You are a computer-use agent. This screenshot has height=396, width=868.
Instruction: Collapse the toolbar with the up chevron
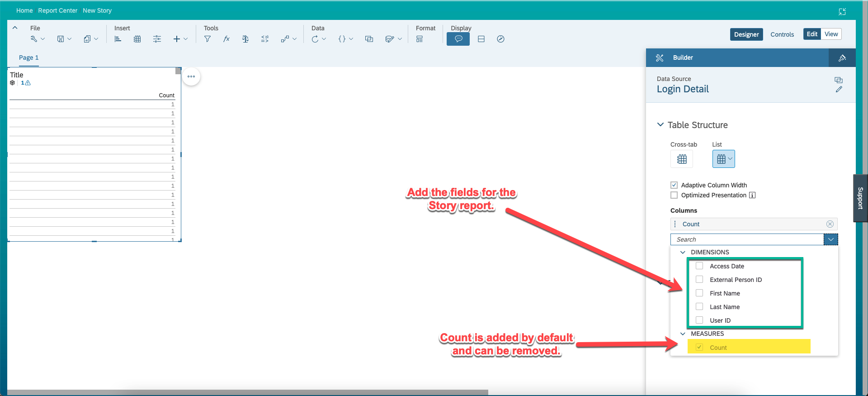click(15, 28)
